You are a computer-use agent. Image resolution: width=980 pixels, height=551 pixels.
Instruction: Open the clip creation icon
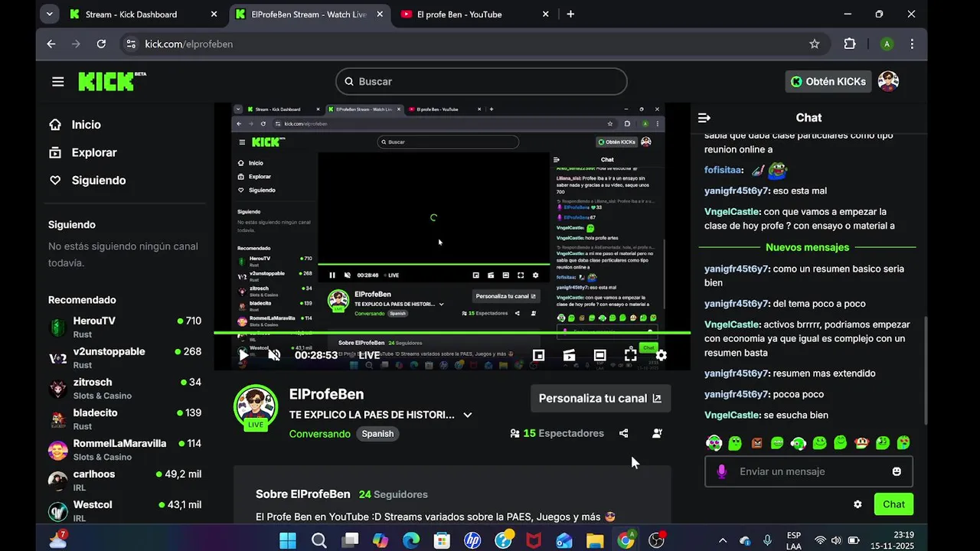coord(569,355)
